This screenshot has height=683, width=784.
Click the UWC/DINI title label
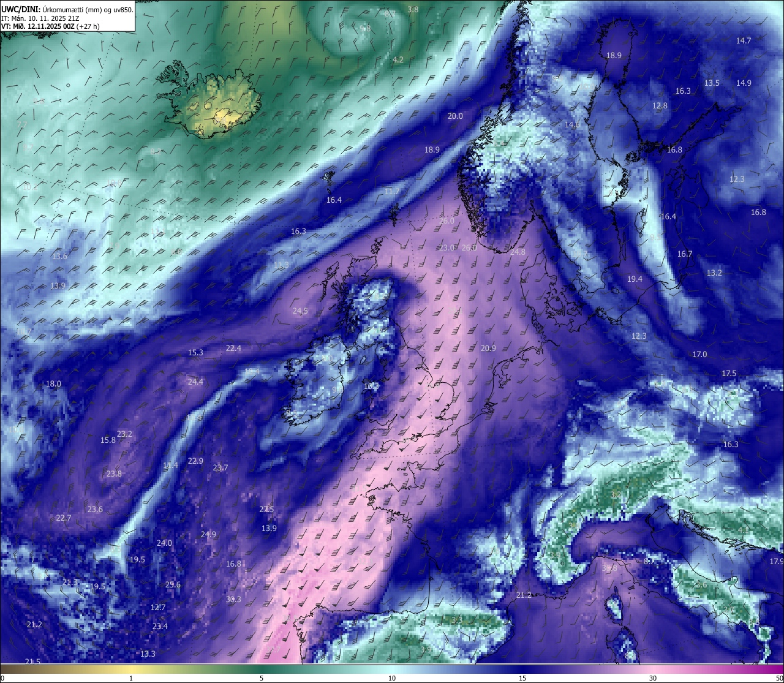click(20, 9)
